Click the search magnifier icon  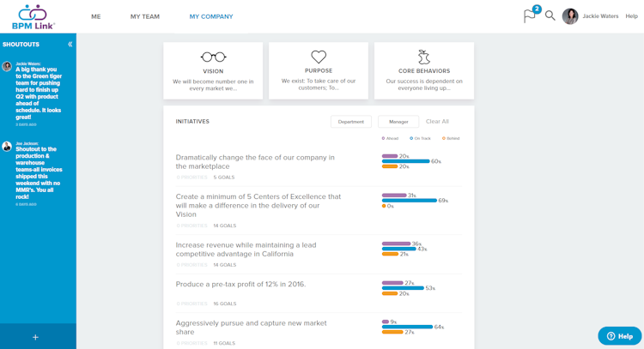click(x=550, y=16)
